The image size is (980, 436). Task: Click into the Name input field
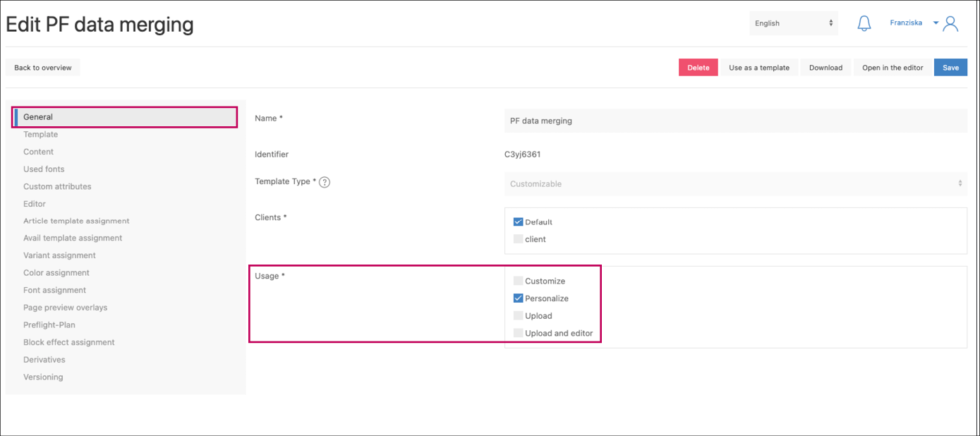735,121
